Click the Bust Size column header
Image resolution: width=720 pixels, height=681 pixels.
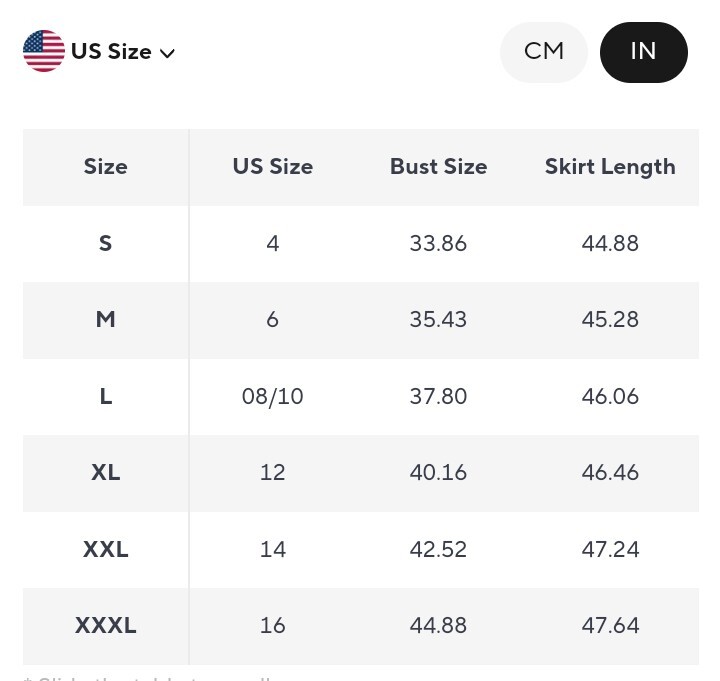click(x=439, y=167)
